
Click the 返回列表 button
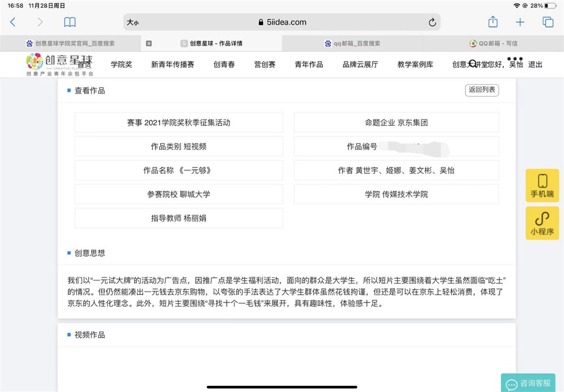click(482, 90)
